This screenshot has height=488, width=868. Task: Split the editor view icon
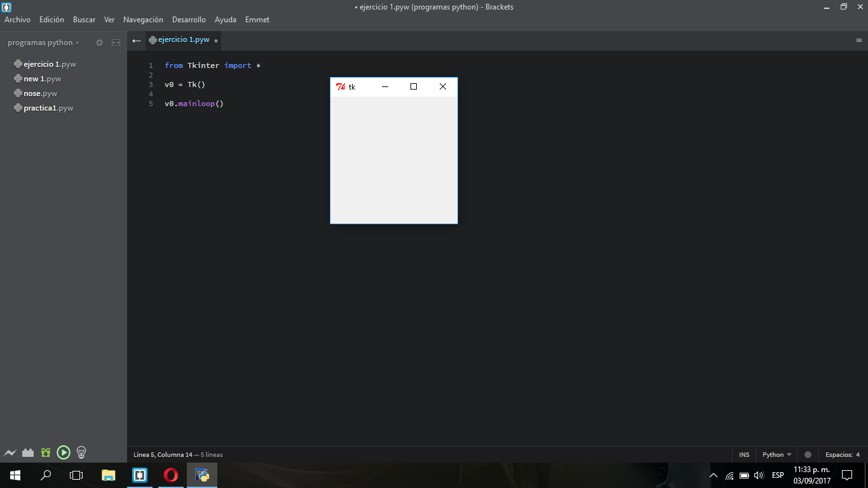tap(116, 43)
